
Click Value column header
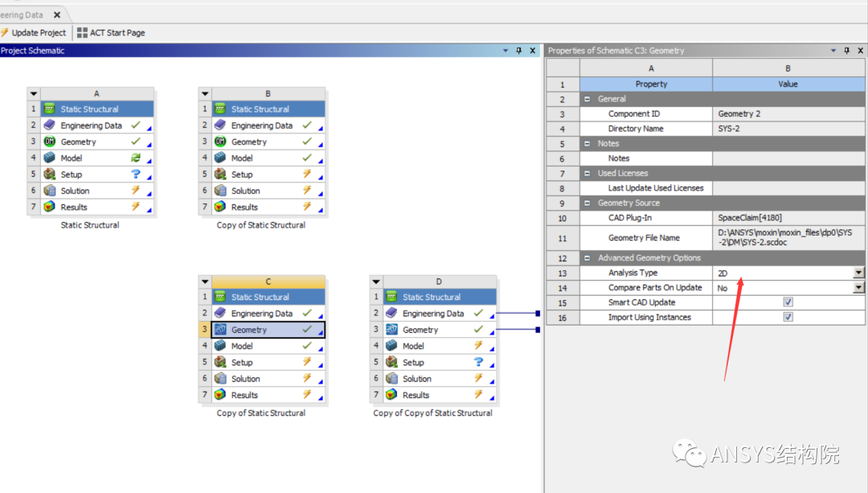tap(788, 84)
